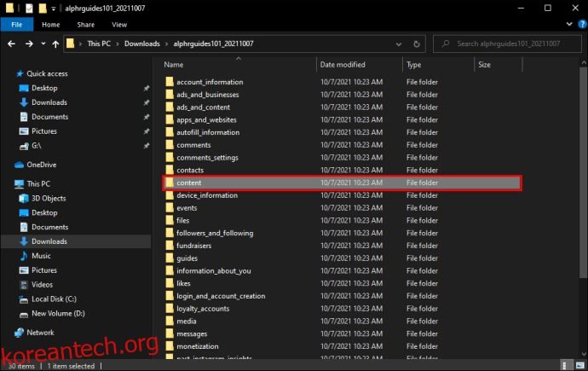Click Downloads in the address breadcrumb

coord(142,43)
